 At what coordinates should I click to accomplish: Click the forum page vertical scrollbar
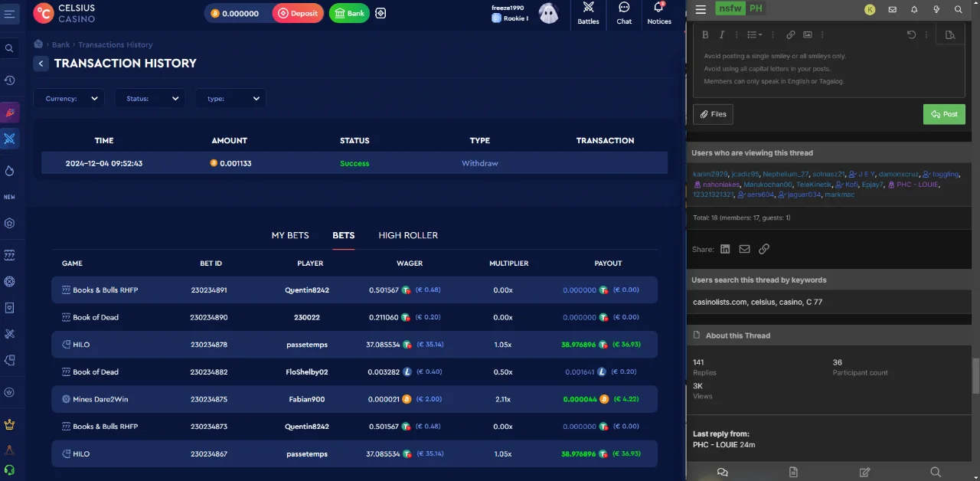click(975, 375)
